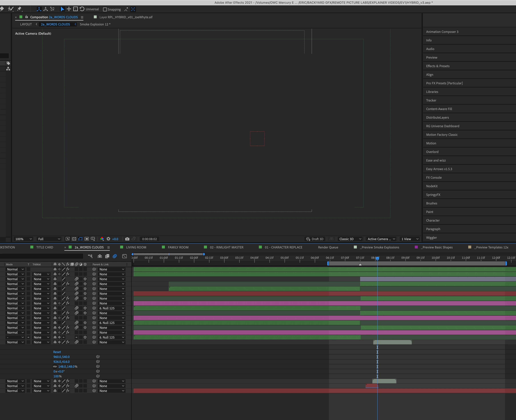
Task: Open the magnification 100% dropdown
Action: [23, 239]
